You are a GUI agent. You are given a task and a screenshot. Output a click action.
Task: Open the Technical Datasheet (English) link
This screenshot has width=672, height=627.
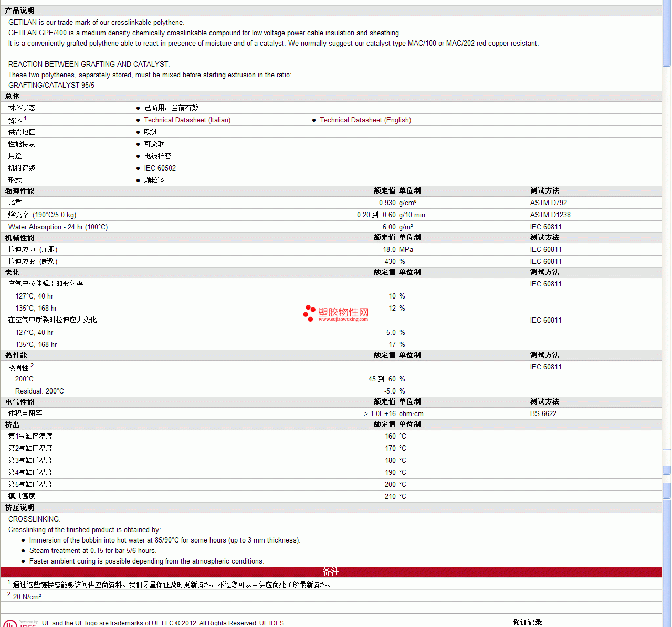[x=365, y=120]
